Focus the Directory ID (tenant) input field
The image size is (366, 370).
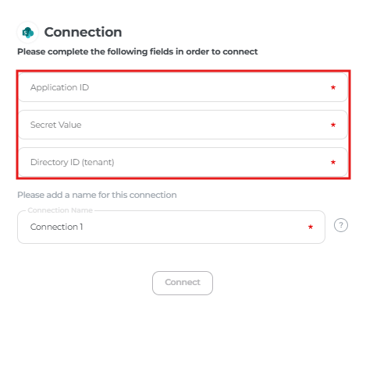click(183, 162)
